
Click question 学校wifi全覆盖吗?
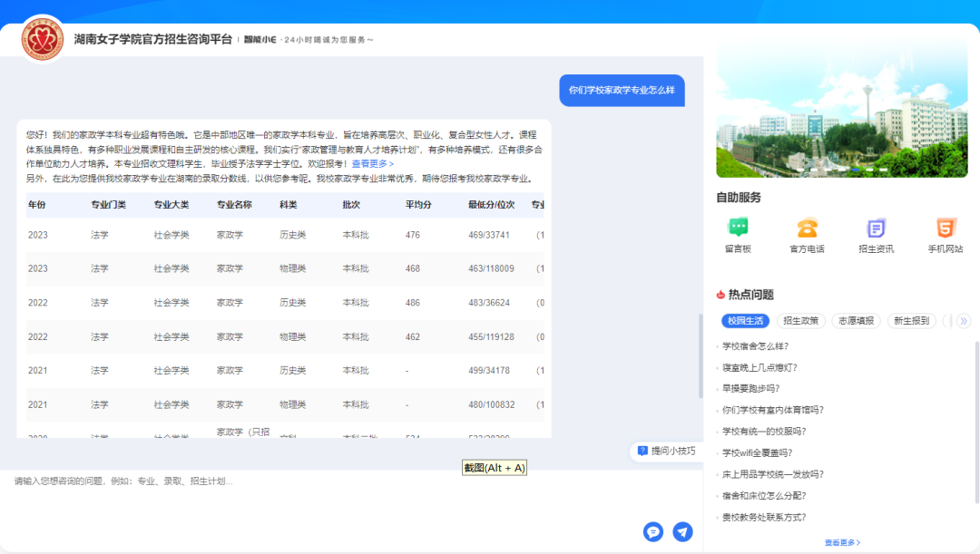(757, 452)
